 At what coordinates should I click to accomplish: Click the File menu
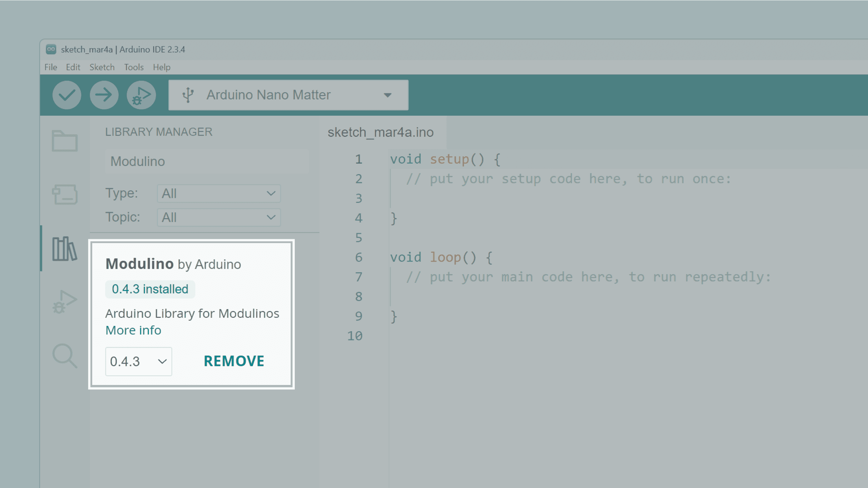pyautogui.click(x=51, y=67)
